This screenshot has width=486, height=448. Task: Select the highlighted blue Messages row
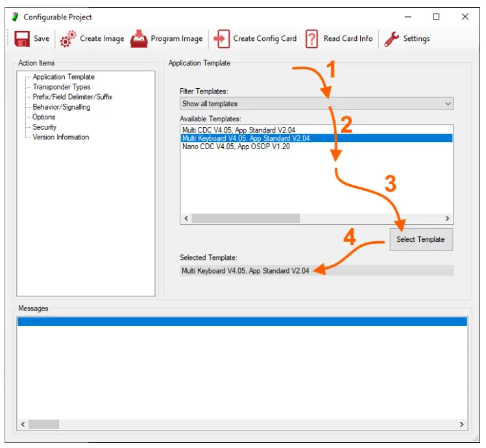[243, 322]
